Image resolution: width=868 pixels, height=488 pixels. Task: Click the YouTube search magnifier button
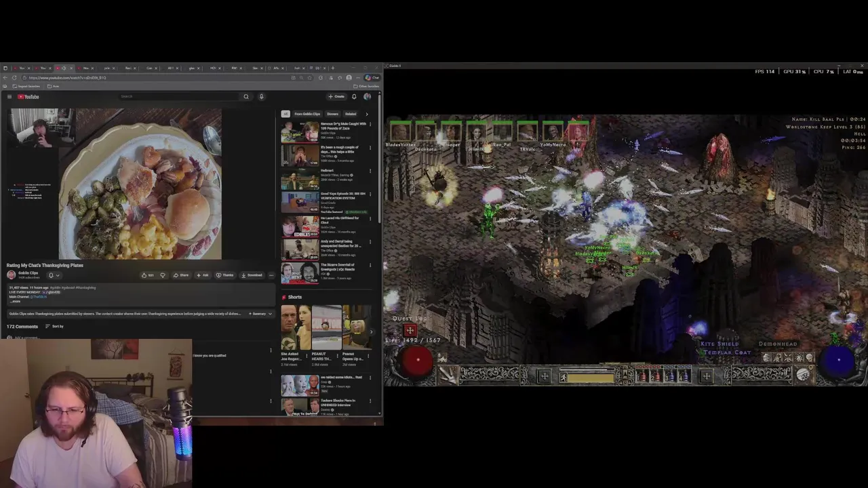pos(246,96)
